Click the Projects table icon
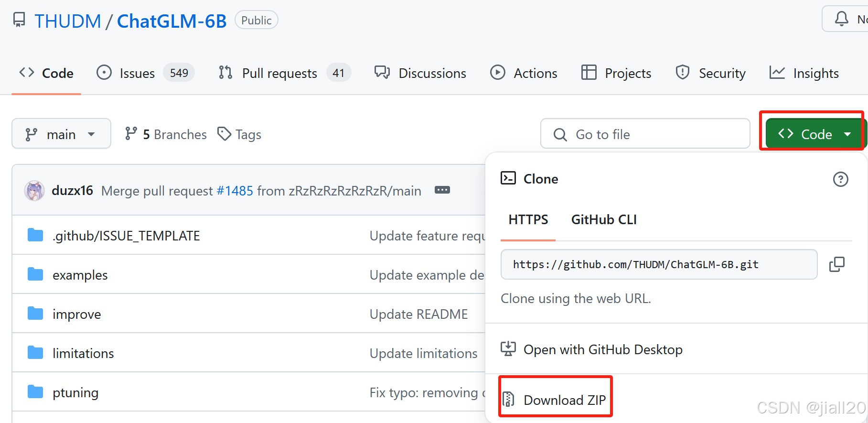The height and width of the screenshot is (423, 868). click(589, 73)
